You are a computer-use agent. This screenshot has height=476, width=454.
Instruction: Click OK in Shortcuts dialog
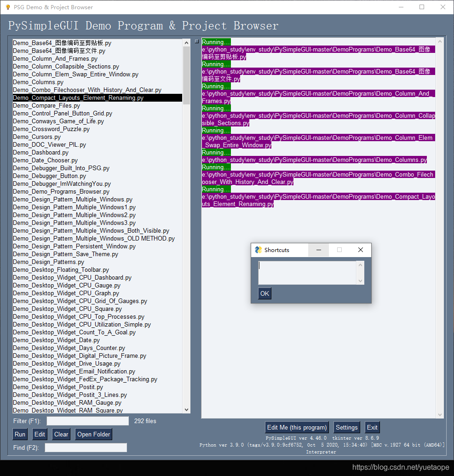pyautogui.click(x=264, y=293)
